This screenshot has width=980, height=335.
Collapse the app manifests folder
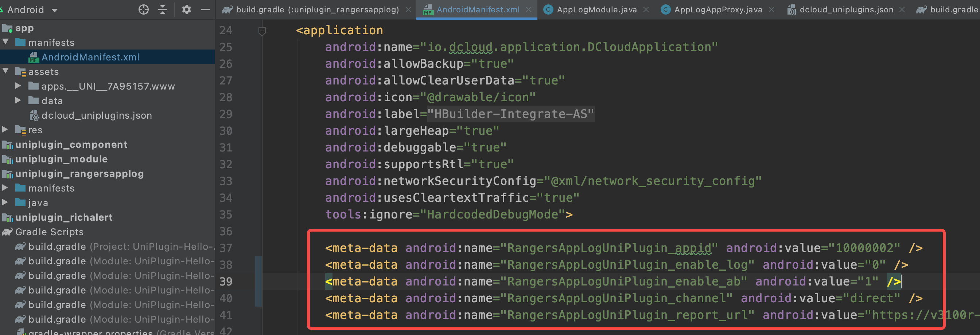pos(6,42)
